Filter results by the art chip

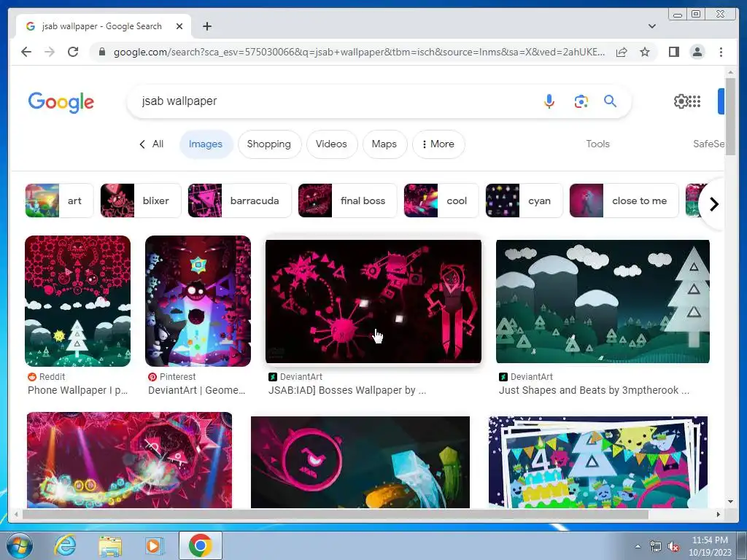click(59, 201)
